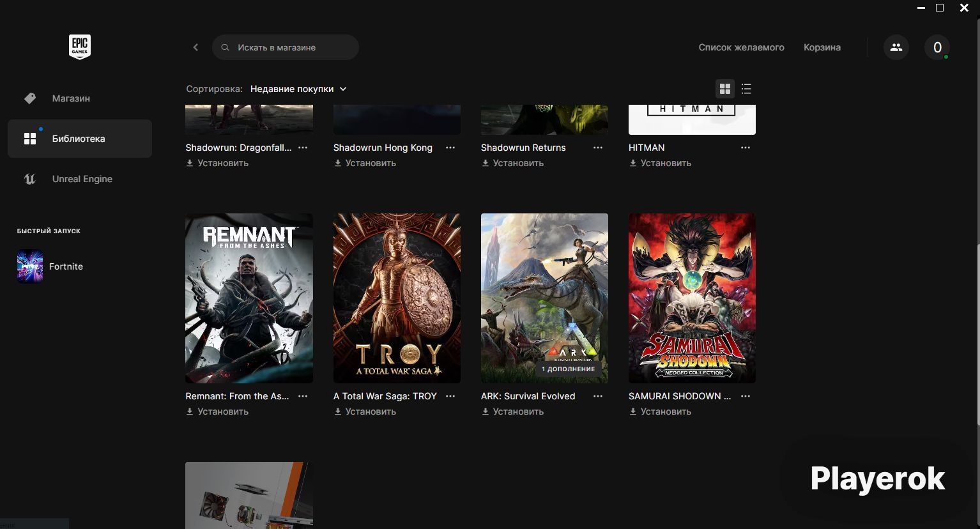Image resolution: width=980 pixels, height=529 pixels.
Task: Install Shadowrun Hong Kong
Action: pyautogui.click(x=365, y=163)
